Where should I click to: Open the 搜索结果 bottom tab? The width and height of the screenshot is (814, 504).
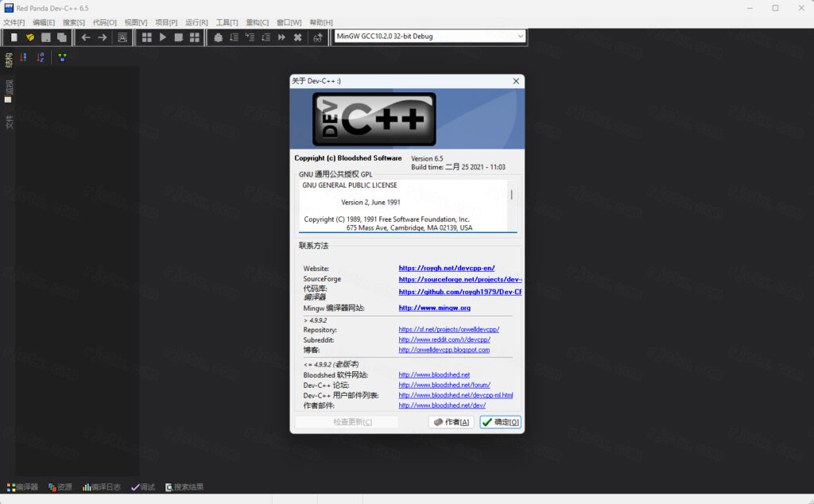pos(184,487)
